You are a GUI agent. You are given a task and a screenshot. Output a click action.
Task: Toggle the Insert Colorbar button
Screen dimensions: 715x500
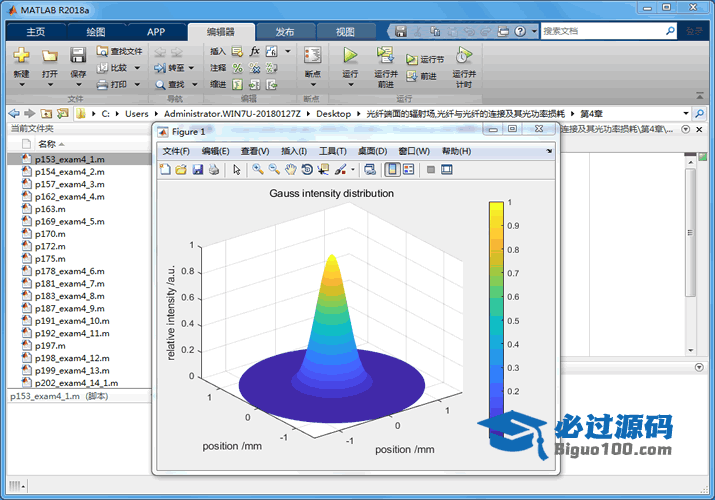[391, 170]
